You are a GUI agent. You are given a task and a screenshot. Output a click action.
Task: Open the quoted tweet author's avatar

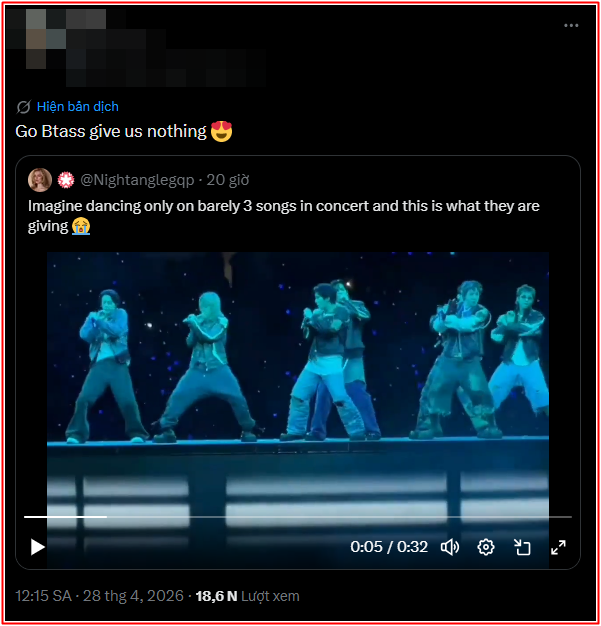pyautogui.click(x=40, y=180)
